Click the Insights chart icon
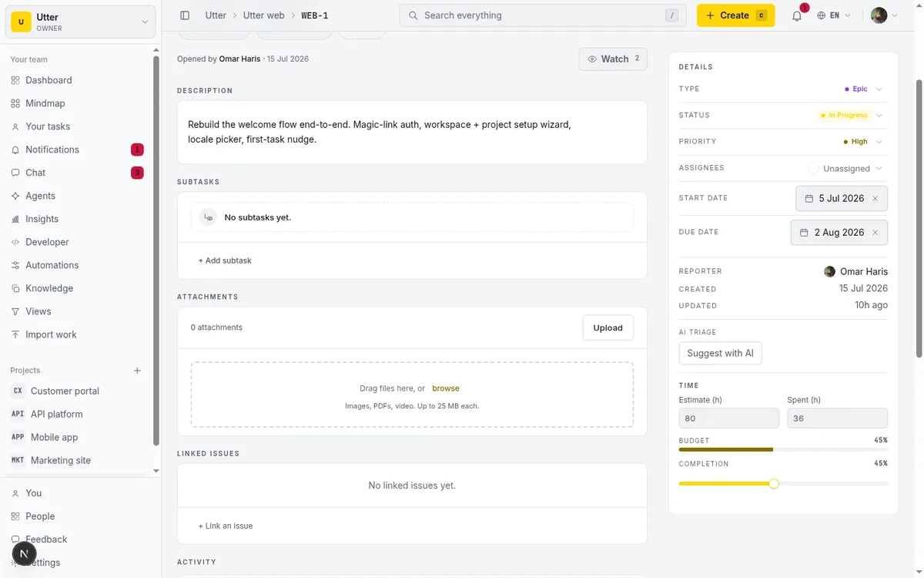This screenshot has width=924, height=578. [x=15, y=219]
